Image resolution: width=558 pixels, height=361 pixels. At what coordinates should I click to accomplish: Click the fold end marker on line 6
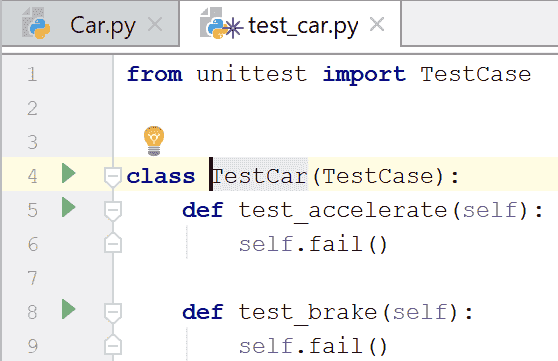click(x=113, y=243)
